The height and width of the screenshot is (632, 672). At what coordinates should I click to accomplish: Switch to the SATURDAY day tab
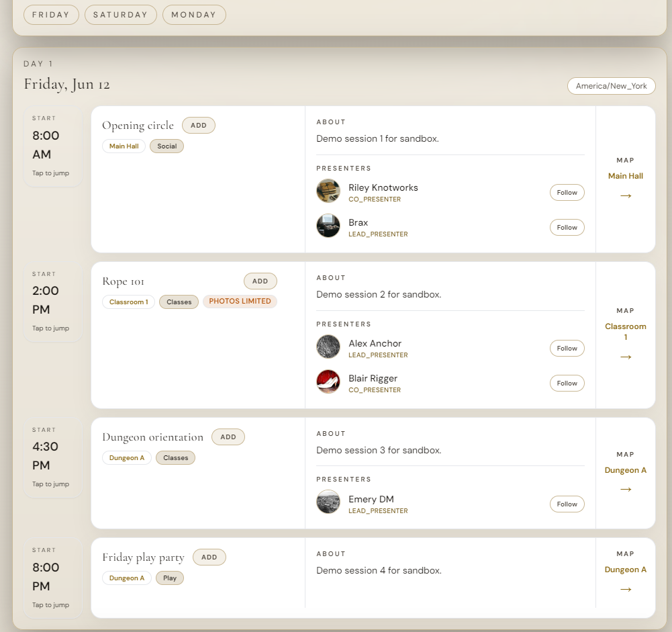pos(120,15)
